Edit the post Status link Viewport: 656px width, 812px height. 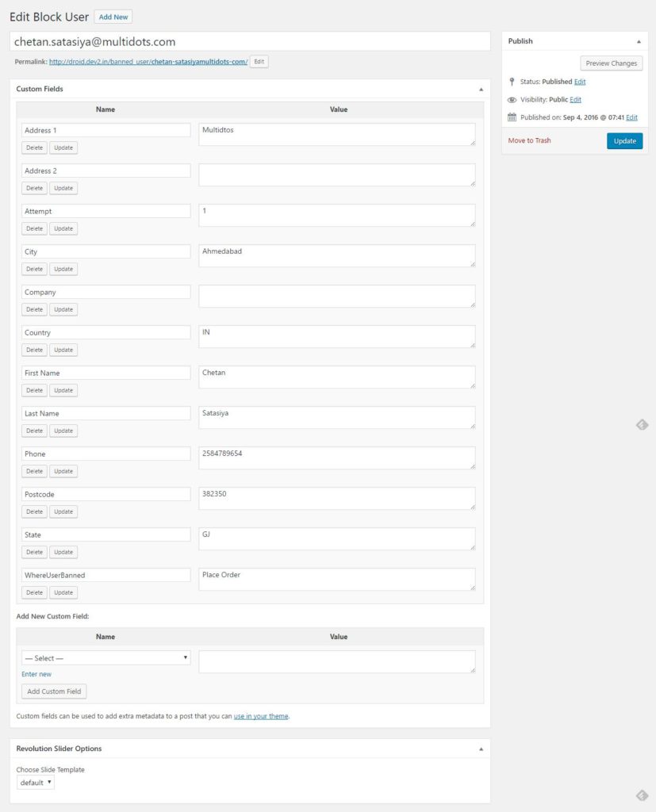[x=580, y=82]
